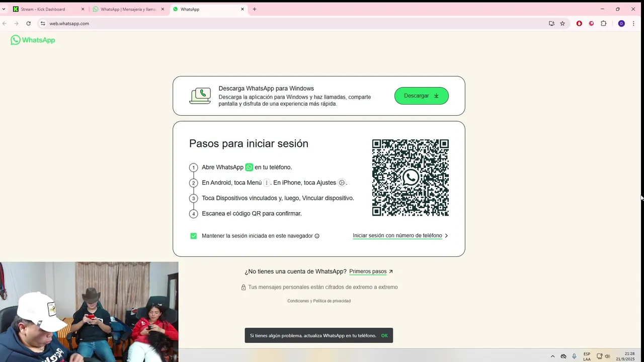Open the tab search dropdown arrow
This screenshot has height=362, width=644.
[x=4, y=9]
